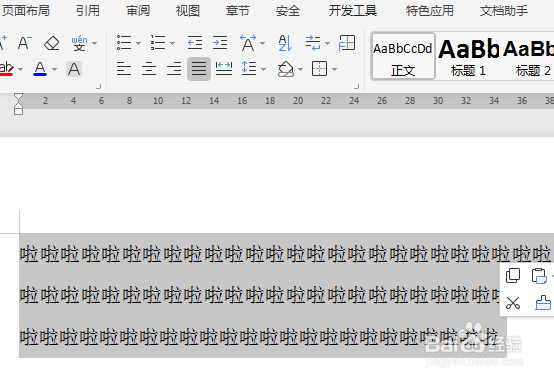Expand the Chinese typesetting dropdown

click(x=262, y=43)
